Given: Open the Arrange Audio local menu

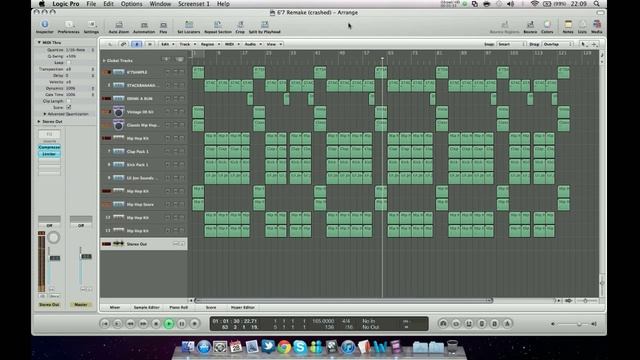Looking at the screenshot, I should point(253,44).
